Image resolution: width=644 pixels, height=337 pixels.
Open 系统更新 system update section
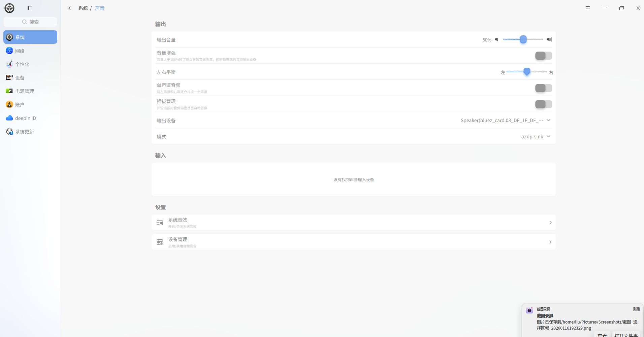coord(30,131)
